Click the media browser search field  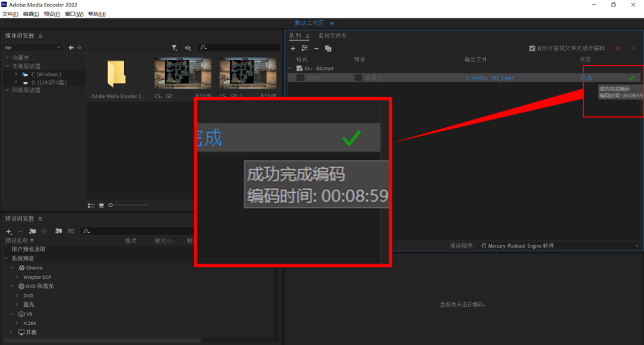pos(239,48)
